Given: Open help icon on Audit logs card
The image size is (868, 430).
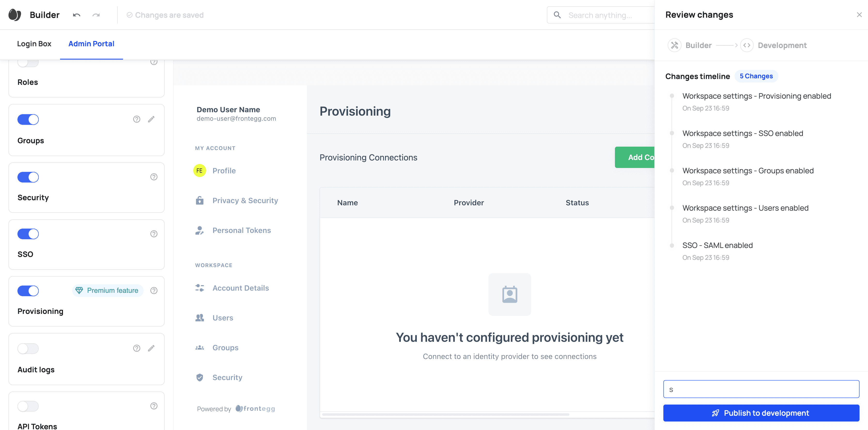Looking at the screenshot, I should (136, 348).
